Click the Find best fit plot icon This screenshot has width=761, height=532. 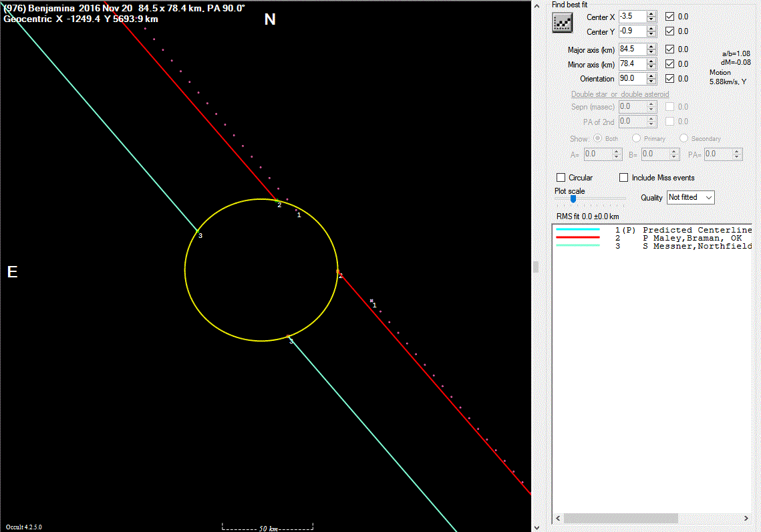click(x=562, y=22)
